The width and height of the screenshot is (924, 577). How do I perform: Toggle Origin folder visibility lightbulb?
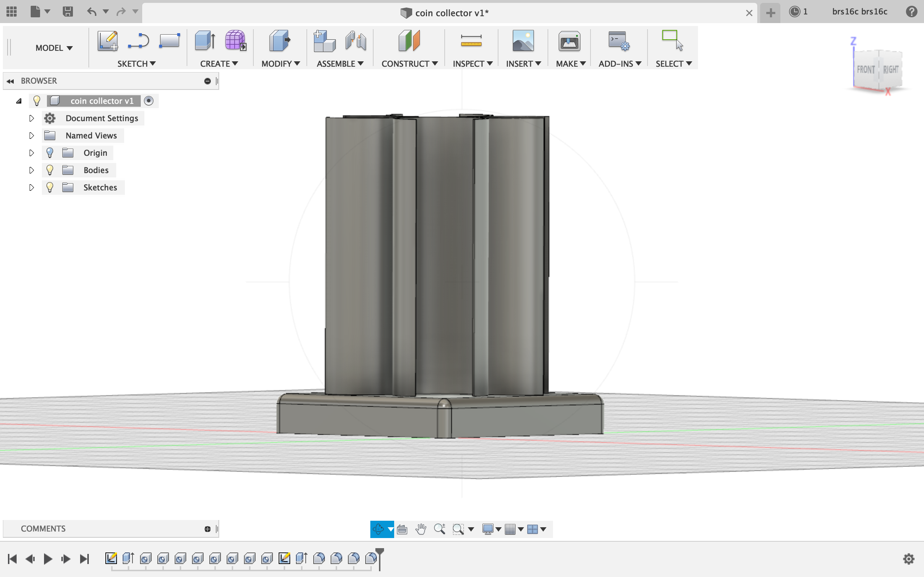coord(50,153)
